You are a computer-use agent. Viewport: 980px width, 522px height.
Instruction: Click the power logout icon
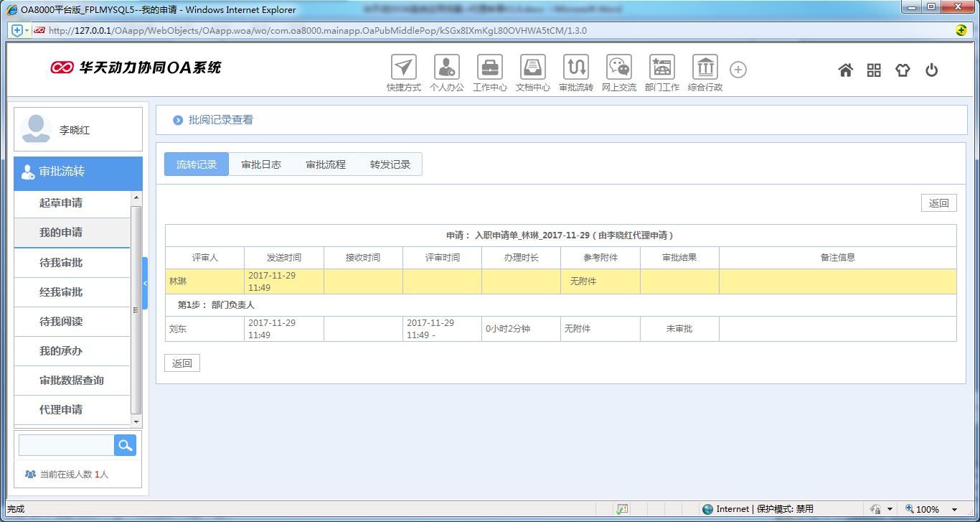[x=931, y=70]
